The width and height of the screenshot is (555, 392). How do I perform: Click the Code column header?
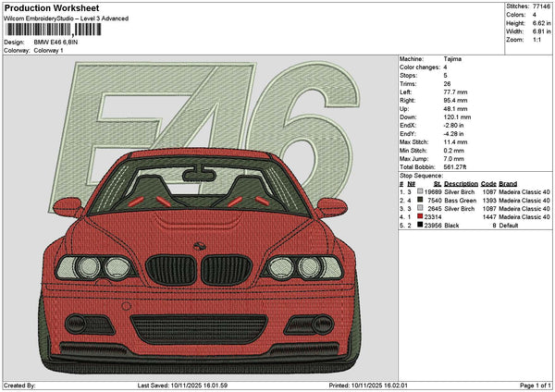coord(488,184)
